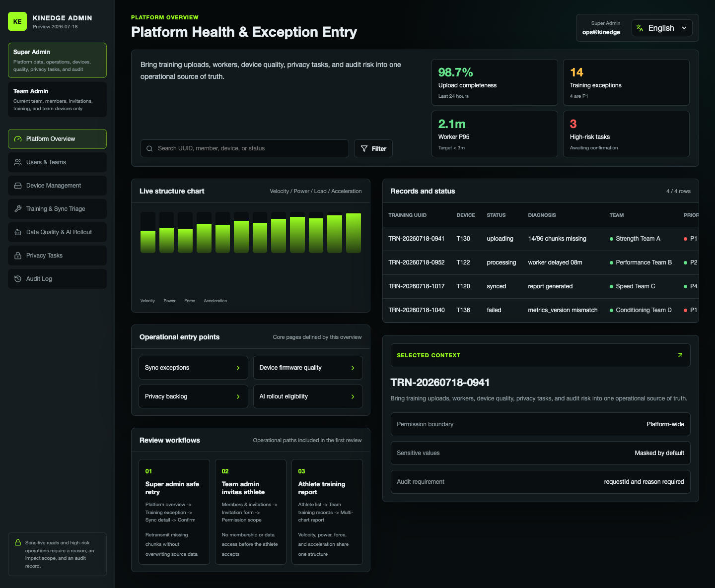
Task: Open the Super admin safe retry workflow
Action: point(174,512)
